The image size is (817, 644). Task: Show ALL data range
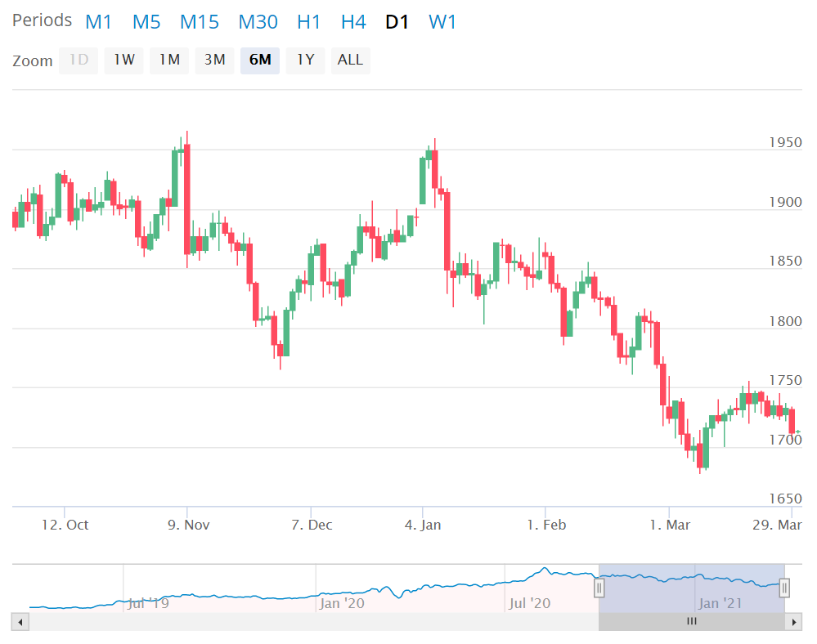pos(351,60)
